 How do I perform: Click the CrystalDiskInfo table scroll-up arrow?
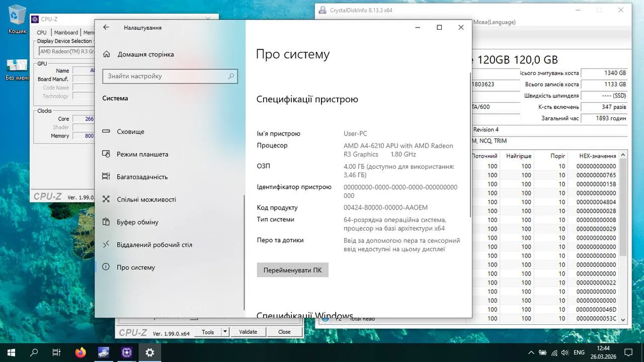[623, 155]
